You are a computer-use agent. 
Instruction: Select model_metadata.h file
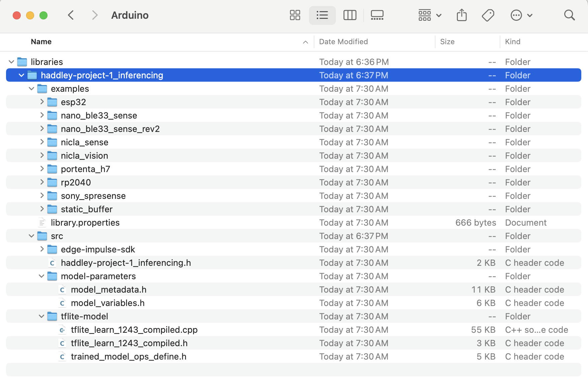click(108, 290)
